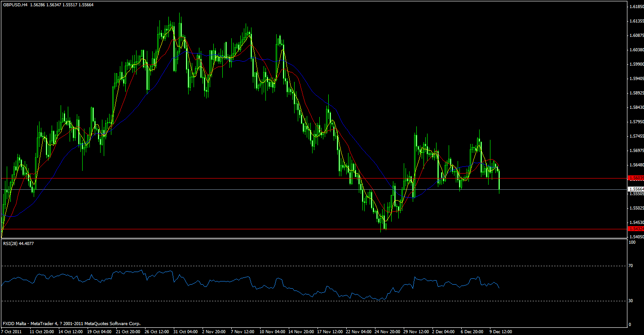Click the 22 Nov 04:00 time label
Screen dimensions: 644x335
coord(359,332)
